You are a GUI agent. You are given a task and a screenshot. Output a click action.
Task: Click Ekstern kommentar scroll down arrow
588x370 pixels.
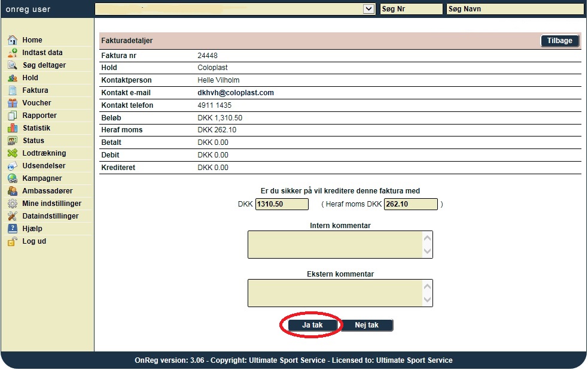point(427,299)
